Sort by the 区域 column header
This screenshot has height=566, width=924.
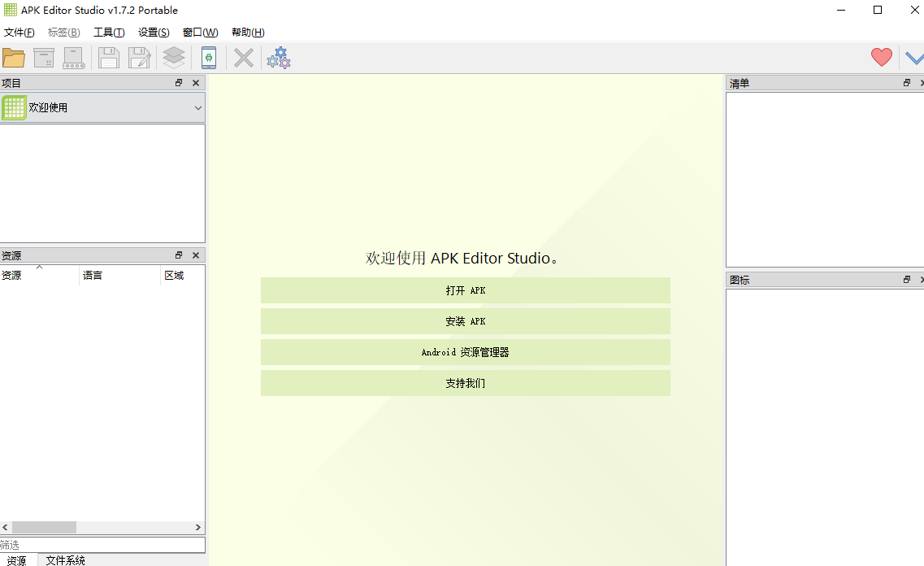(x=183, y=276)
